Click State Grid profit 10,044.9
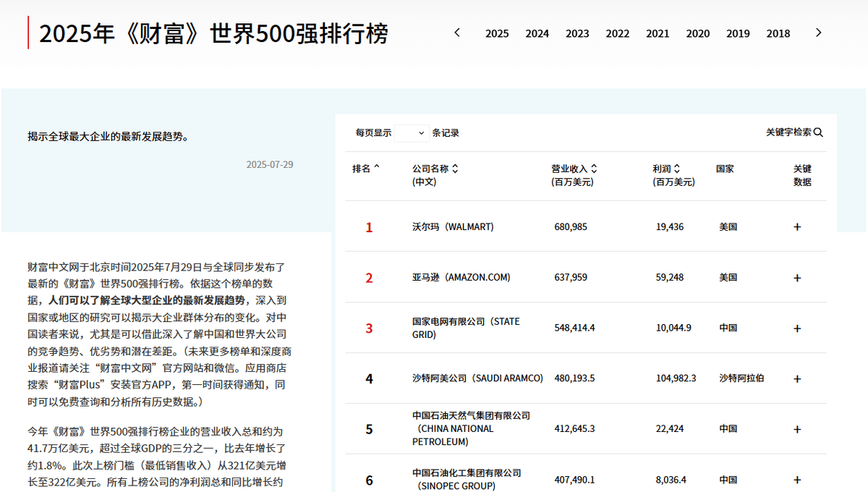The height and width of the screenshot is (492, 868). 673,328
